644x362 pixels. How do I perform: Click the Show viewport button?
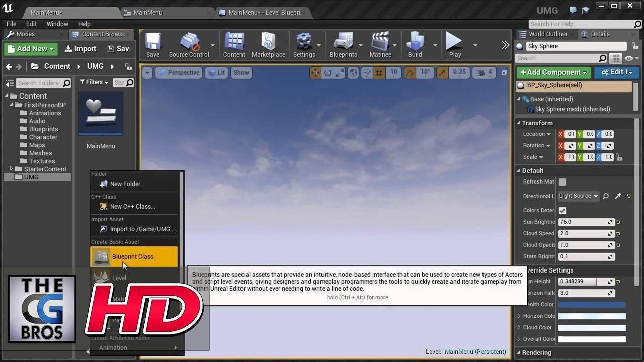pyautogui.click(x=241, y=73)
